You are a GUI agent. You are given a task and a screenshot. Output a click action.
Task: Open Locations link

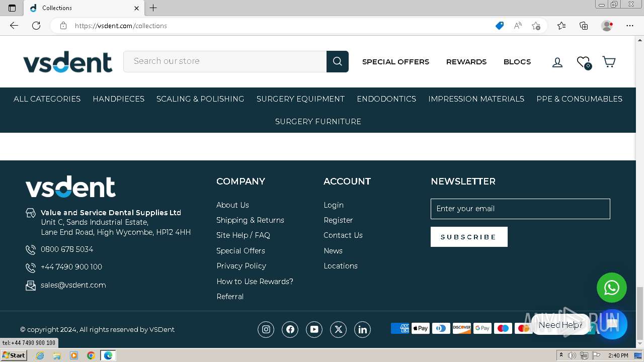pyautogui.click(x=341, y=266)
